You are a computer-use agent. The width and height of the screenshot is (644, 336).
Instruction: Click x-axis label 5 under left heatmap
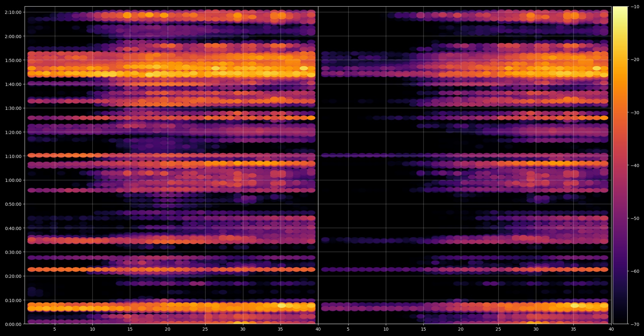click(55, 329)
